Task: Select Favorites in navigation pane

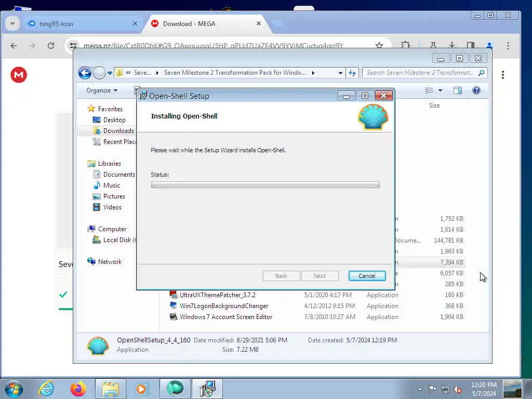Action: pyautogui.click(x=105, y=109)
